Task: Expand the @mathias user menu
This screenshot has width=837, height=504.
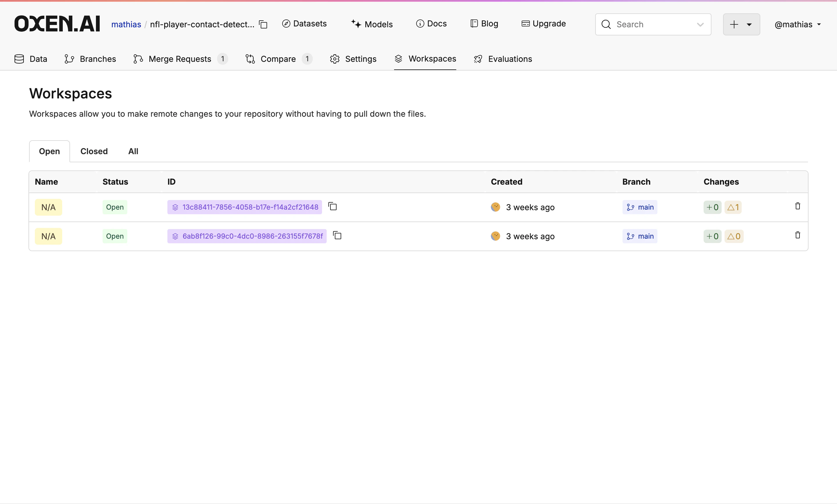Action: (797, 24)
